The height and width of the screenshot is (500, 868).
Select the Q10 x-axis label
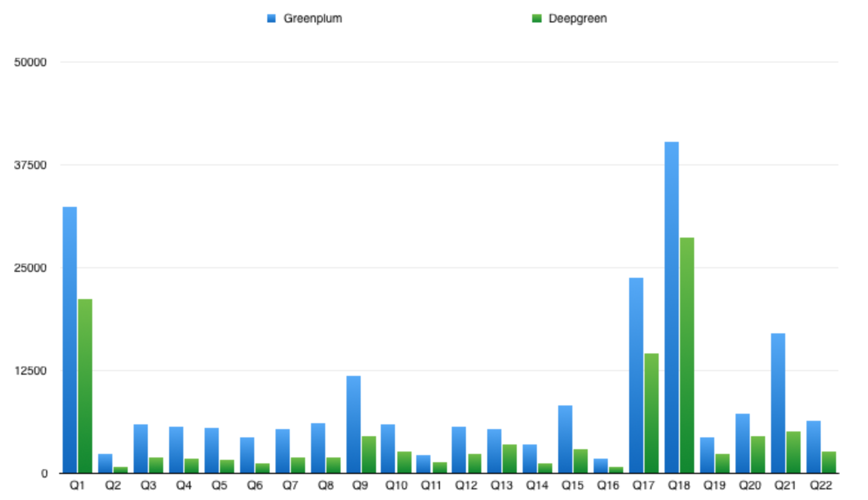pyautogui.click(x=396, y=485)
